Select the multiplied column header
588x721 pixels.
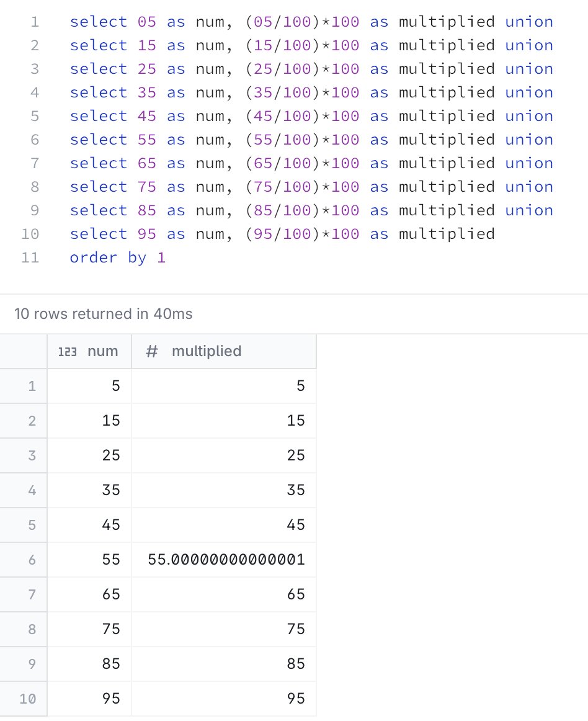tap(224, 351)
